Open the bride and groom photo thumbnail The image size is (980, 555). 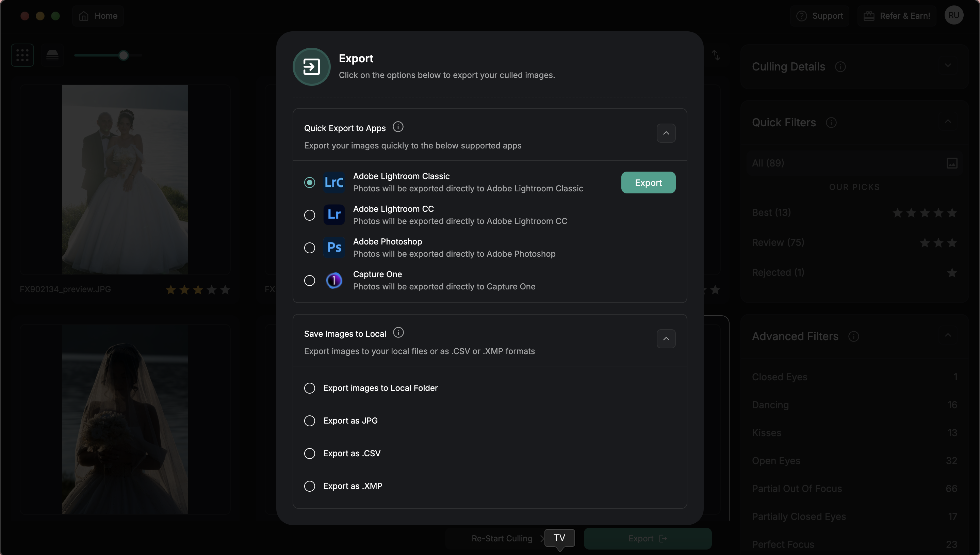pyautogui.click(x=125, y=179)
